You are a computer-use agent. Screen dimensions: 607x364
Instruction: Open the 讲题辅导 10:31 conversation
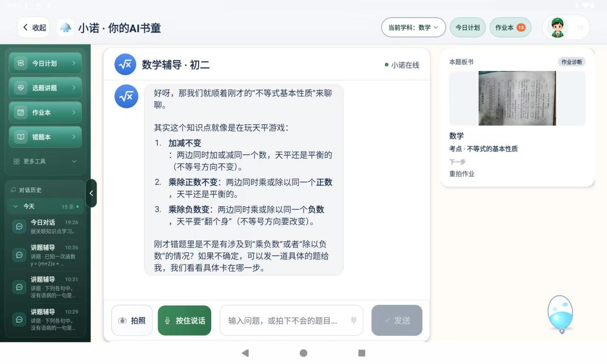(45, 287)
